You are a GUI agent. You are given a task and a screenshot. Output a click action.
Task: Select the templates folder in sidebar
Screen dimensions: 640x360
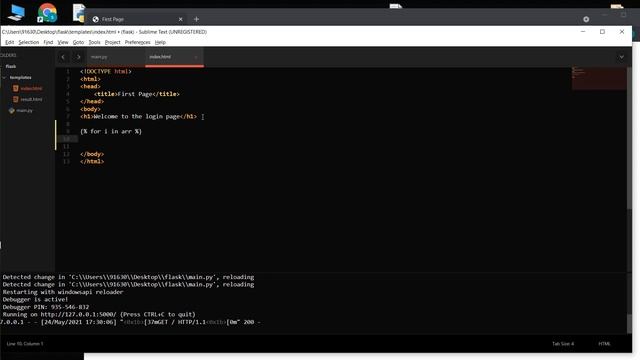click(20, 78)
